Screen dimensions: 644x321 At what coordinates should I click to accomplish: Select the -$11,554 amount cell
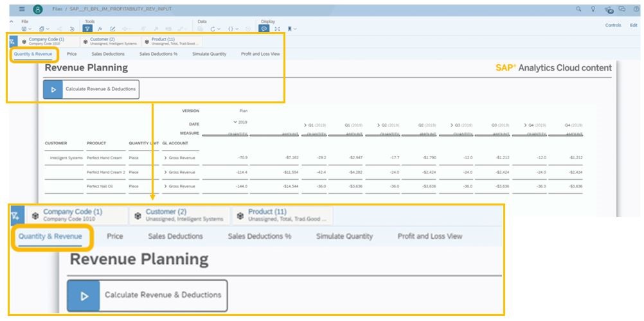(290, 173)
